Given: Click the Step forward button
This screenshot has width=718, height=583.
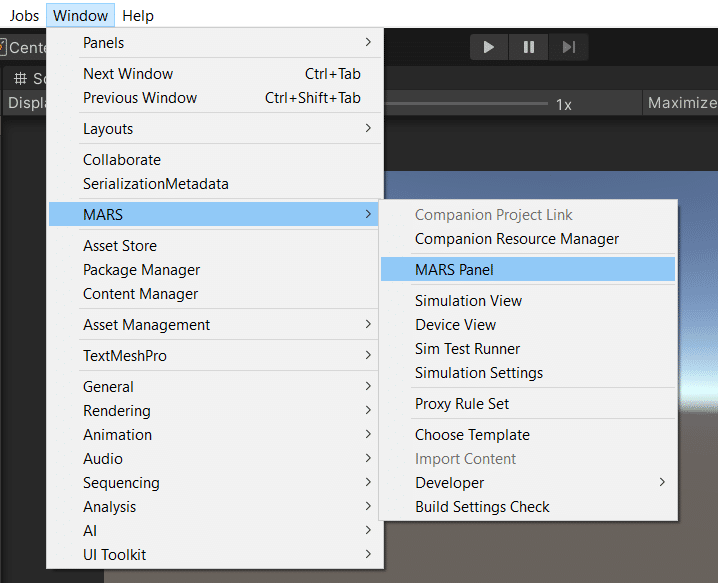Looking at the screenshot, I should pyautogui.click(x=568, y=47).
